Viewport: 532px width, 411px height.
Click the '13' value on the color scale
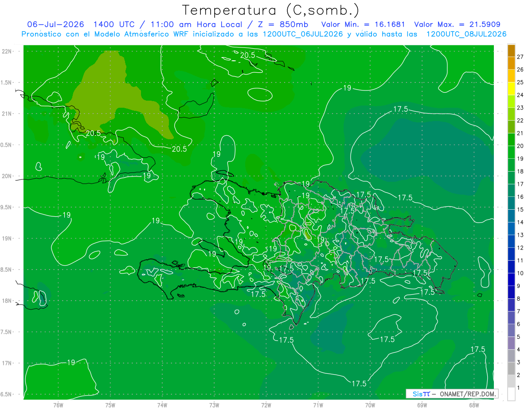(520, 235)
